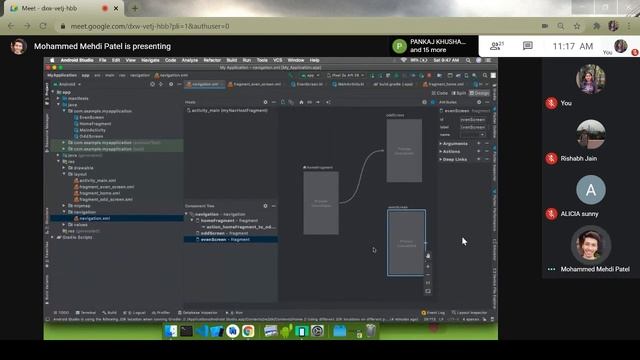Screen dimensions: 640x360
Task: Click the Meet address bar URL
Action: [150, 26]
